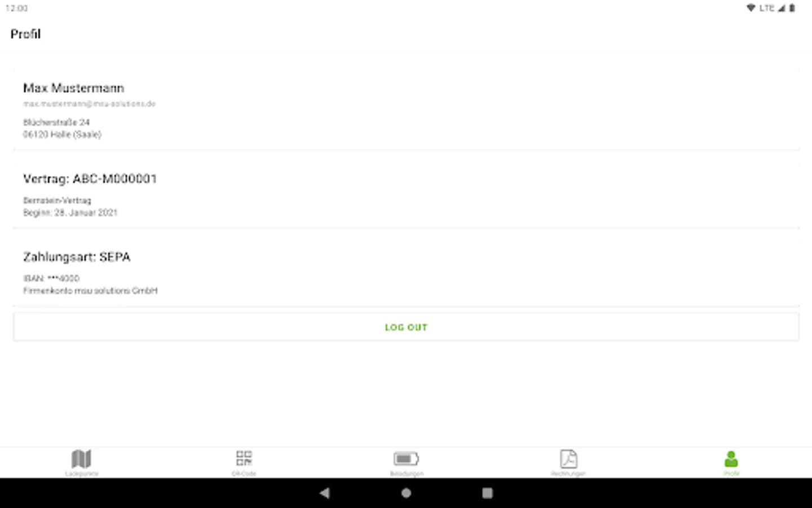Click the Blücherstraße 24 address line

[56, 122]
